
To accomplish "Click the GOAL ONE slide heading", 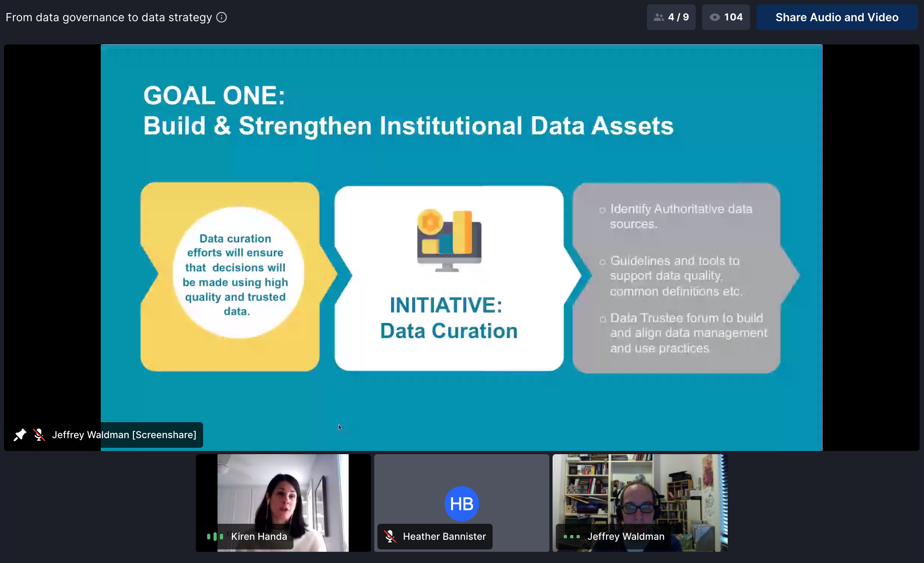I will point(214,96).
